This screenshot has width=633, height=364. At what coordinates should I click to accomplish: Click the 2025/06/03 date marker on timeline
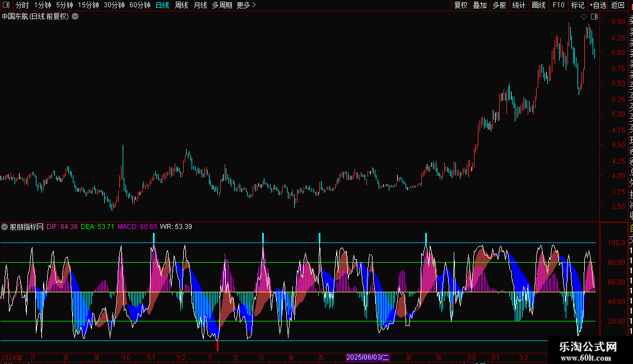(367, 357)
